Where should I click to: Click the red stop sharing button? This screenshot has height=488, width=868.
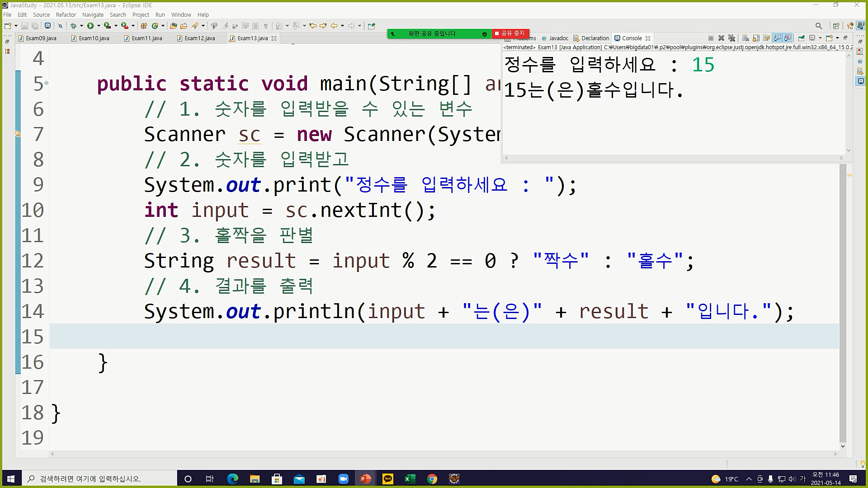point(510,33)
